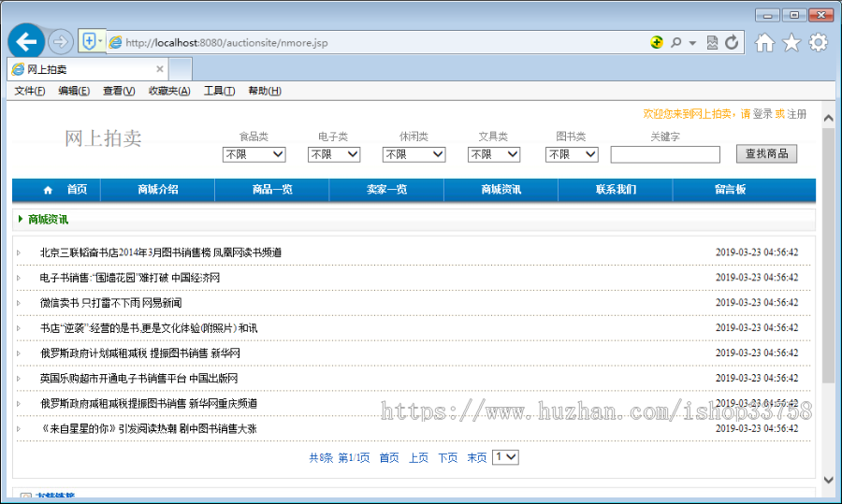This screenshot has height=504, width=842.
Task: Open news 英国乐购超市开通电子书销售平台
Action: pyautogui.click(x=138, y=379)
